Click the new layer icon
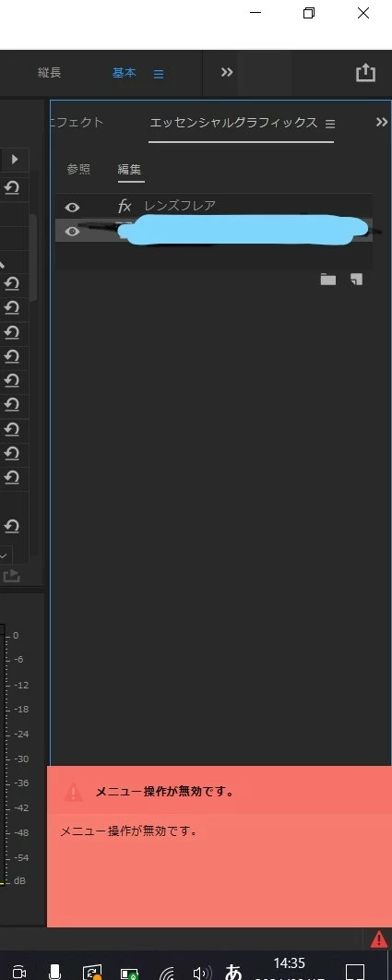Image resolution: width=392 pixels, height=980 pixels. pos(356,280)
